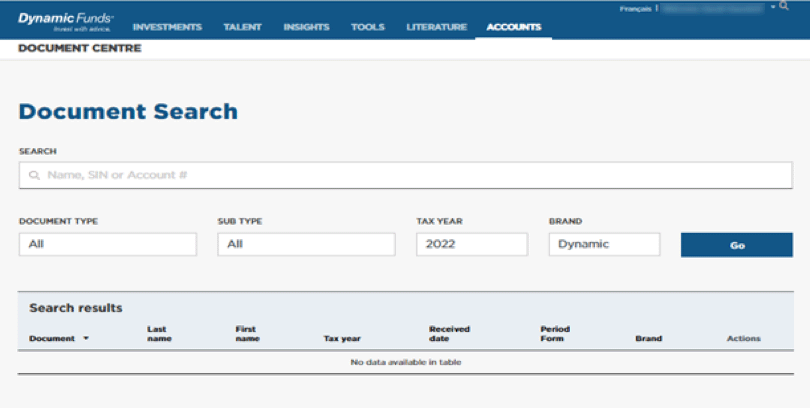Screen dimensions: 810x408
Task: Open the Brand dropdown showing Dynamic
Action: pos(604,244)
